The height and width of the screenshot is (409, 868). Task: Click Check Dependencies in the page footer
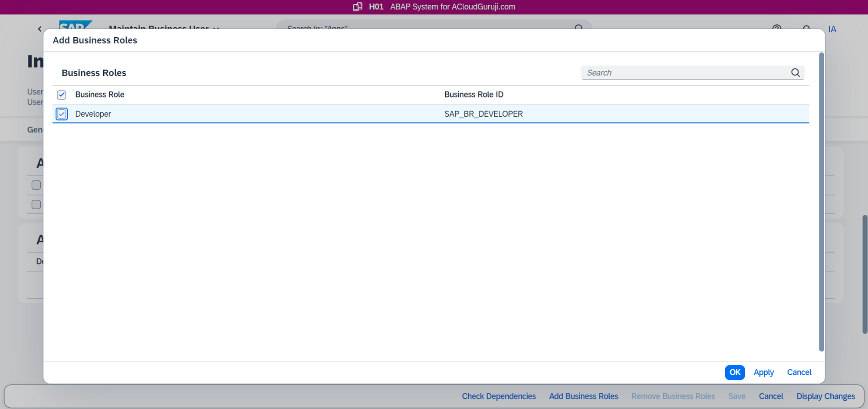click(x=499, y=396)
